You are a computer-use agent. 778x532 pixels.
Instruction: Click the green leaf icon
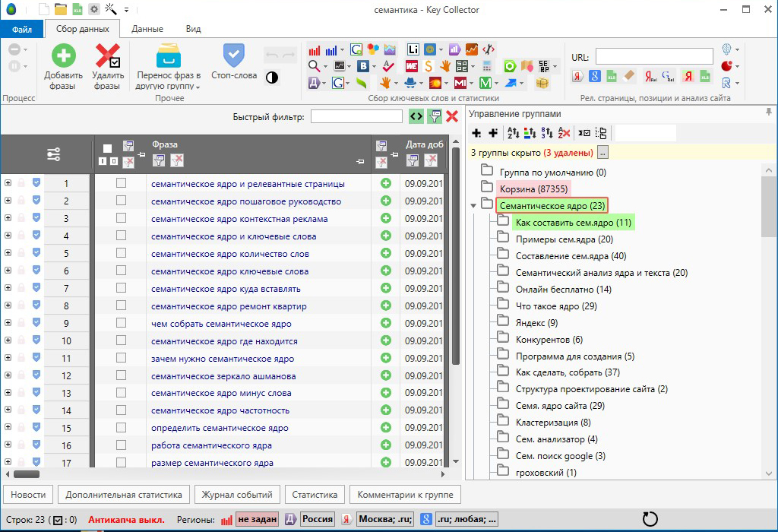click(362, 83)
